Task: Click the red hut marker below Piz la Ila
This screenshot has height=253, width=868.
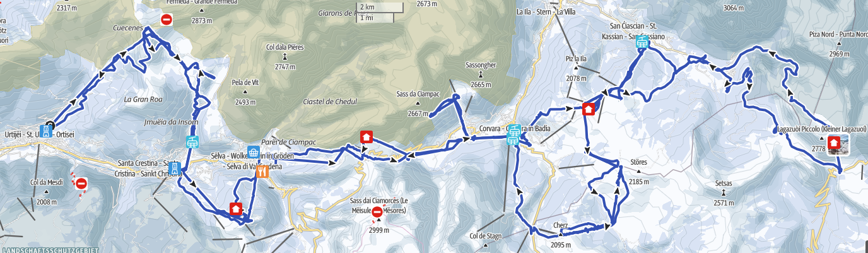Action: pyautogui.click(x=588, y=109)
